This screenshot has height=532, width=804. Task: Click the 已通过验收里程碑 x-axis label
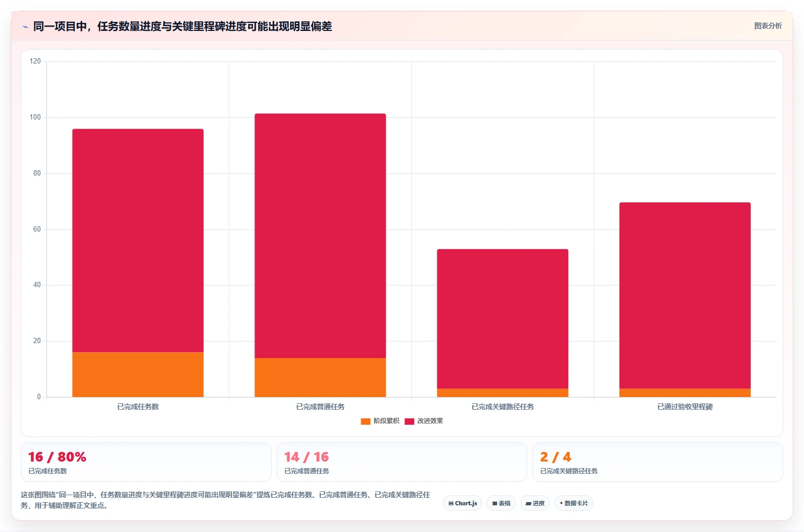(685, 407)
